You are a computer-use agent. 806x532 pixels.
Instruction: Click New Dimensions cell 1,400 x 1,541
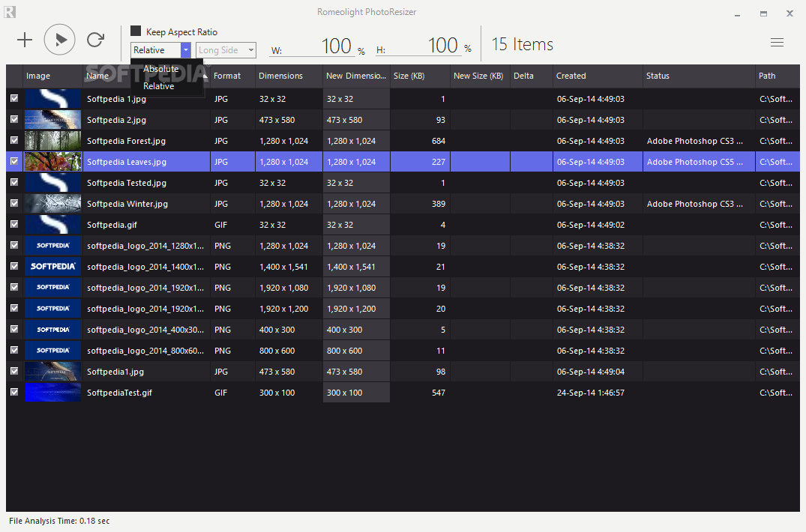(x=356, y=267)
